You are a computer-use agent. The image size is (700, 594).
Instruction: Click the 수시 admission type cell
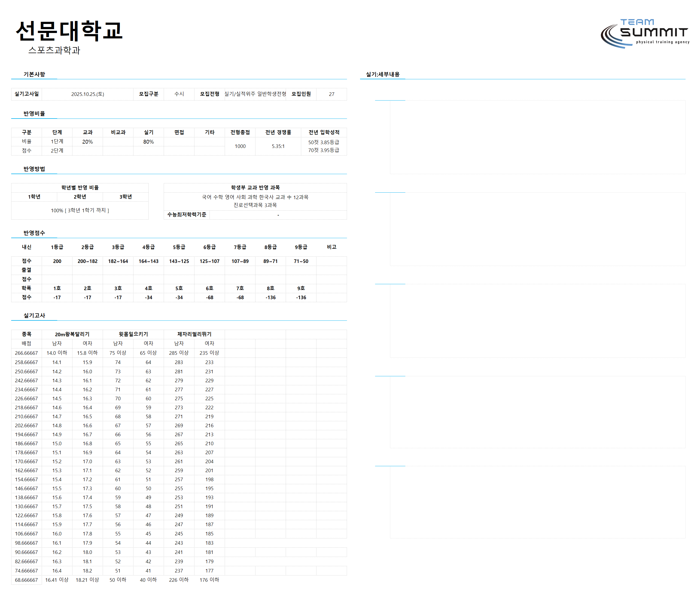pos(179,94)
